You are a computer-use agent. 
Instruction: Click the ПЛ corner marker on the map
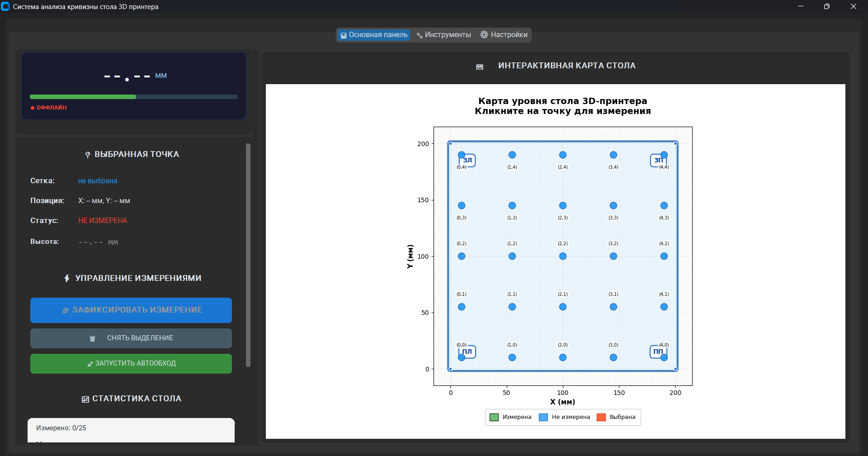pyautogui.click(x=467, y=351)
